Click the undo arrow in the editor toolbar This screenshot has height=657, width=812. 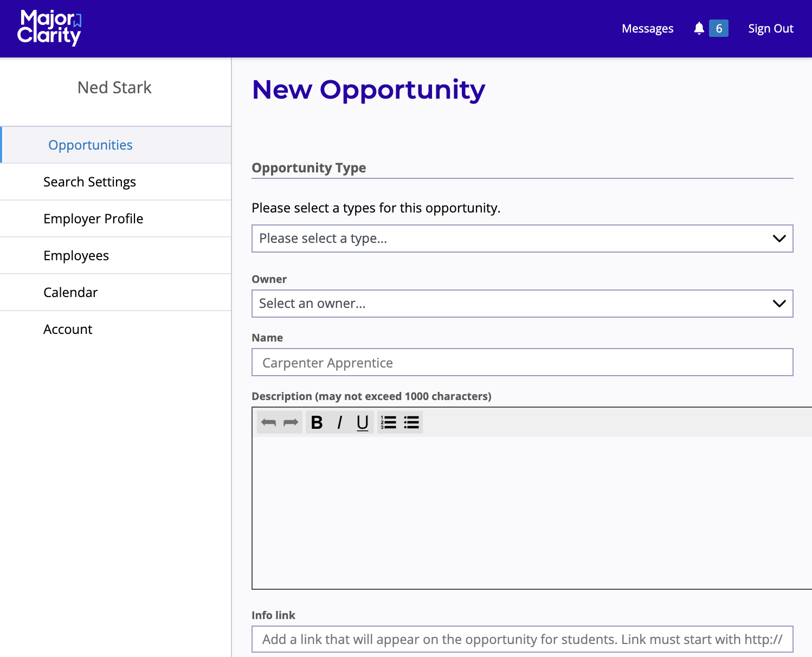268,422
